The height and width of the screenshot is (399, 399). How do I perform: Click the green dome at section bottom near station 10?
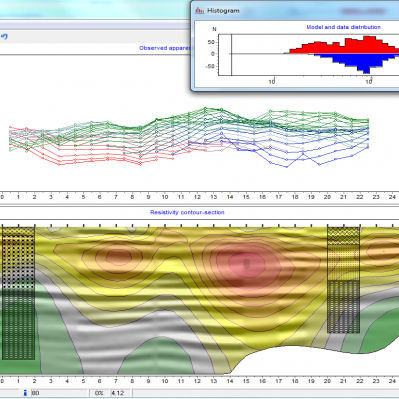click(156, 356)
